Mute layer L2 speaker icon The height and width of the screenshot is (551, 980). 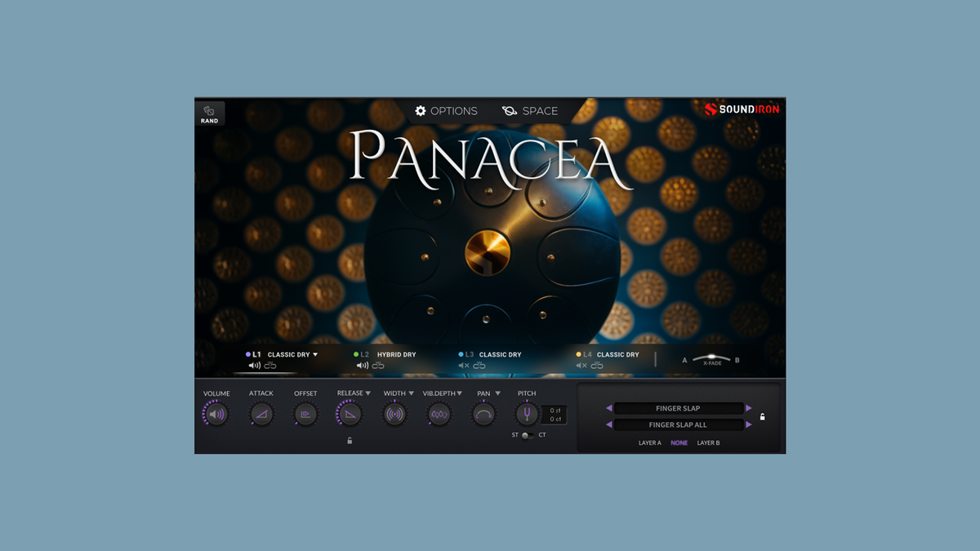363,366
